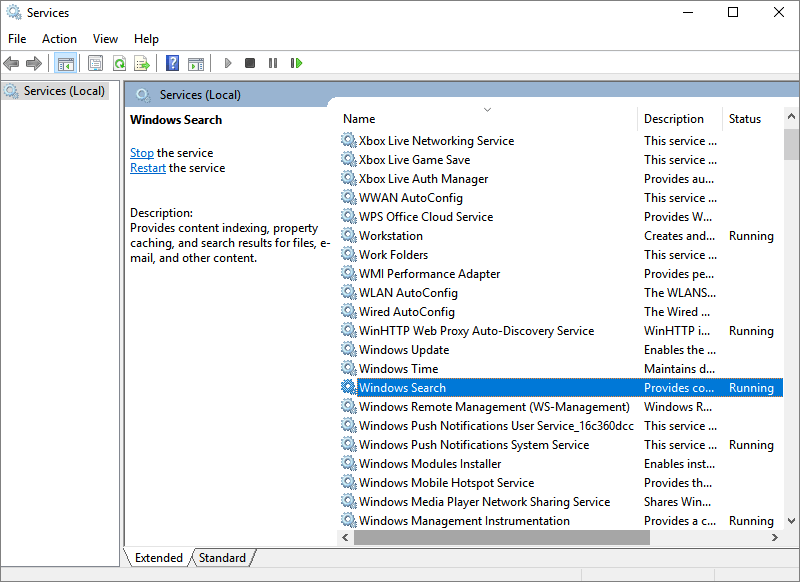Open the Name column sort chevron
Viewport: 800px width, 582px height.
[487, 110]
